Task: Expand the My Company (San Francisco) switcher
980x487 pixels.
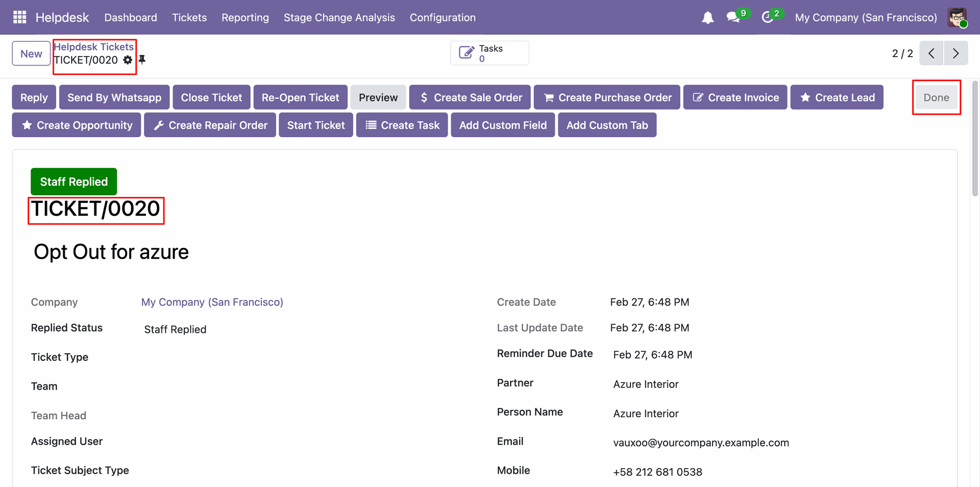Action: point(866,17)
